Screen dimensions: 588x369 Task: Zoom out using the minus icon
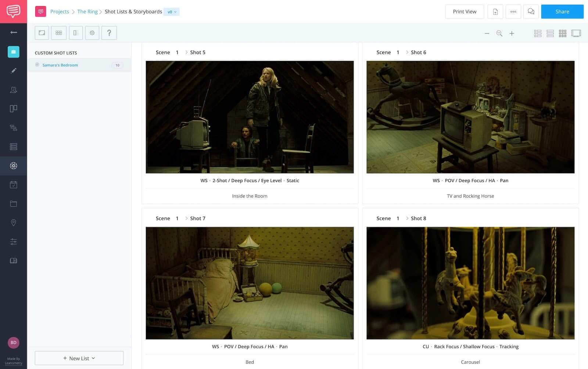coord(487,33)
